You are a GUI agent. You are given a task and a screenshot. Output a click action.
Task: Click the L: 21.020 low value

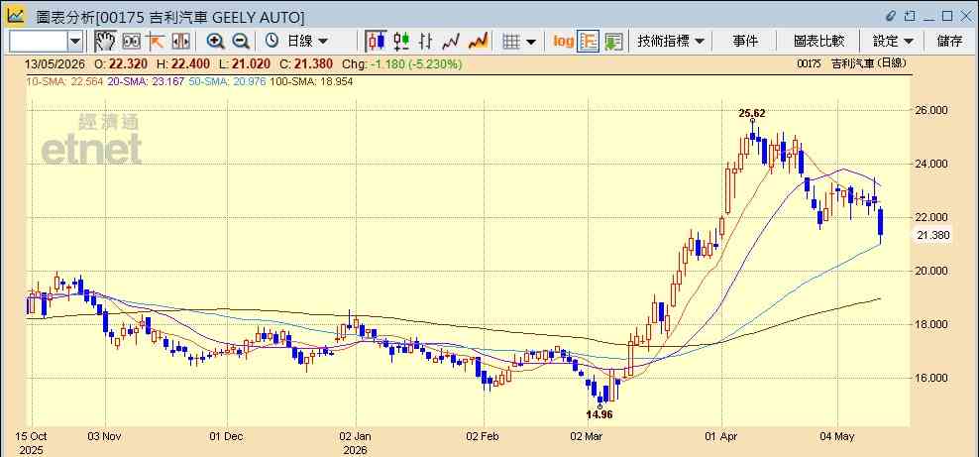point(244,63)
